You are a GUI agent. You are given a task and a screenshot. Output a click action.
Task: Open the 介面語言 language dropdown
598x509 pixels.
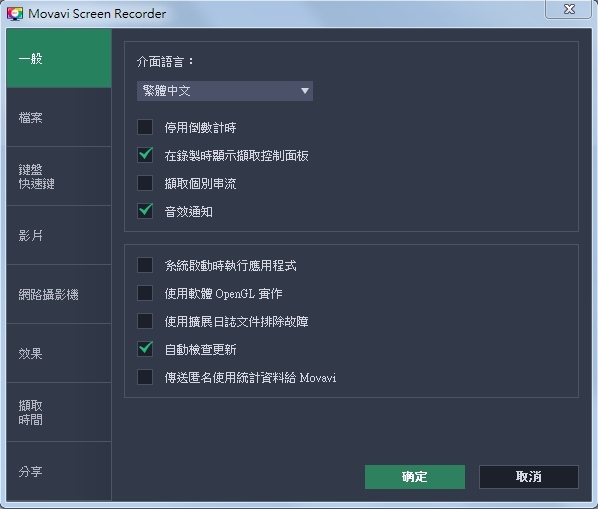click(225, 91)
